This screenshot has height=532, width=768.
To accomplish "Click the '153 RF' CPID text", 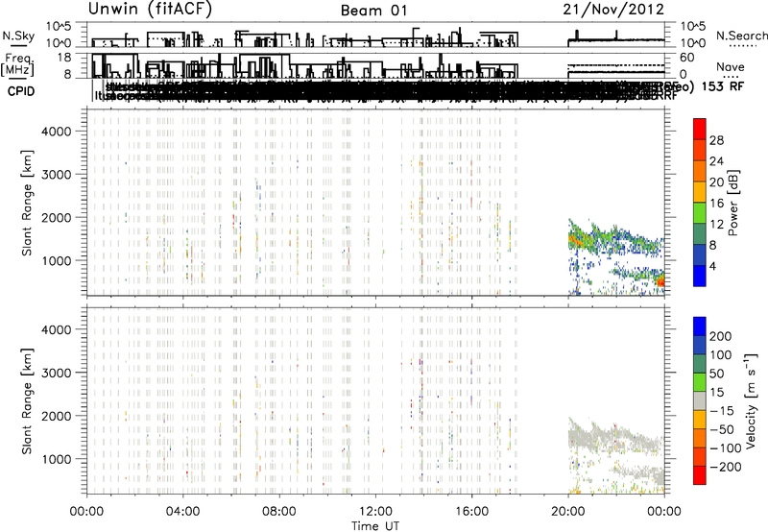I will pyautogui.click(x=723, y=86).
